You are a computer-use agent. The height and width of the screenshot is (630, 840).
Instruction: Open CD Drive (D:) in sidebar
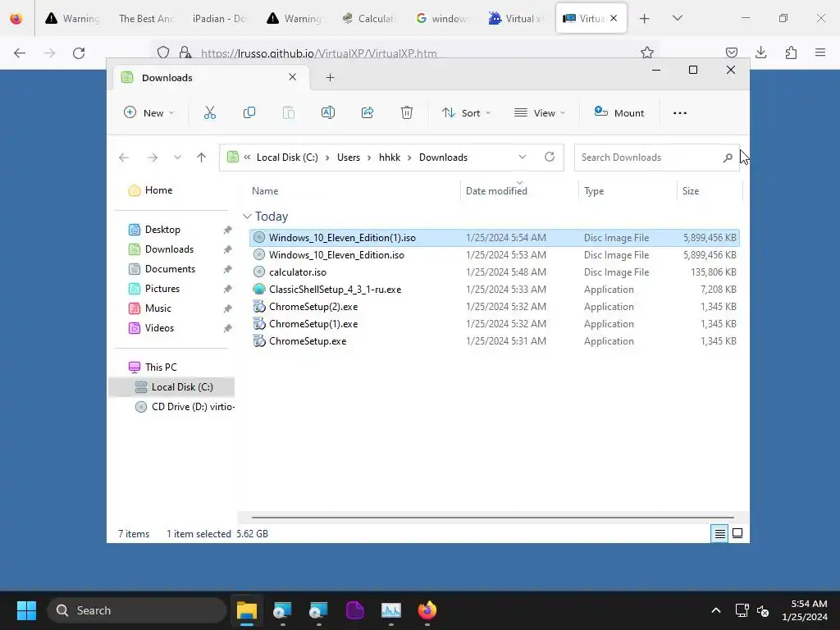click(185, 407)
